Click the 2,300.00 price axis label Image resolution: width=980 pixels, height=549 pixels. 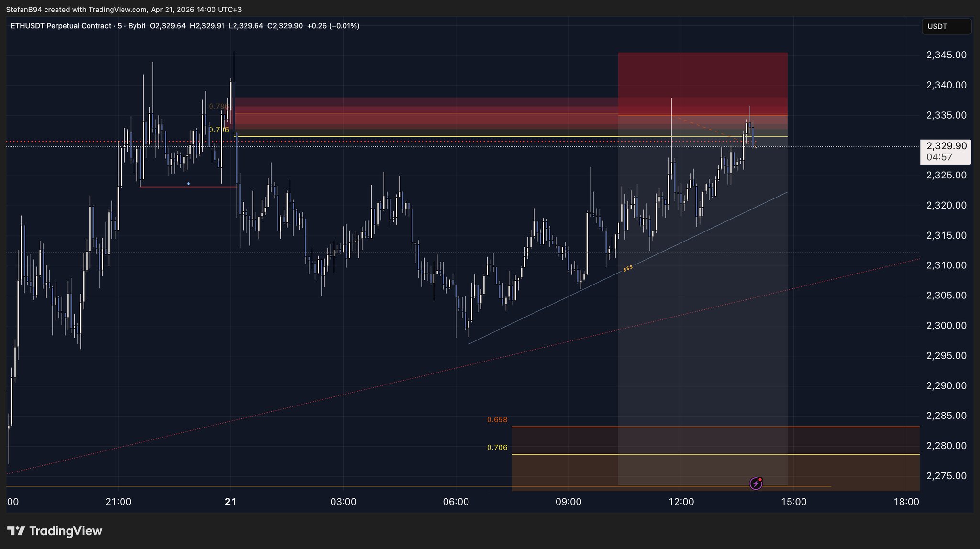(946, 326)
